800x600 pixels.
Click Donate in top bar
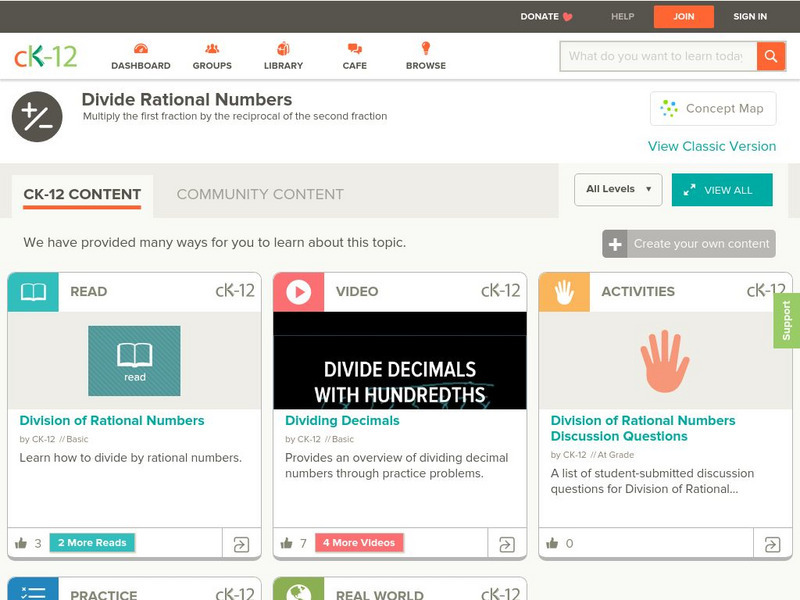[x=546, y=16]
